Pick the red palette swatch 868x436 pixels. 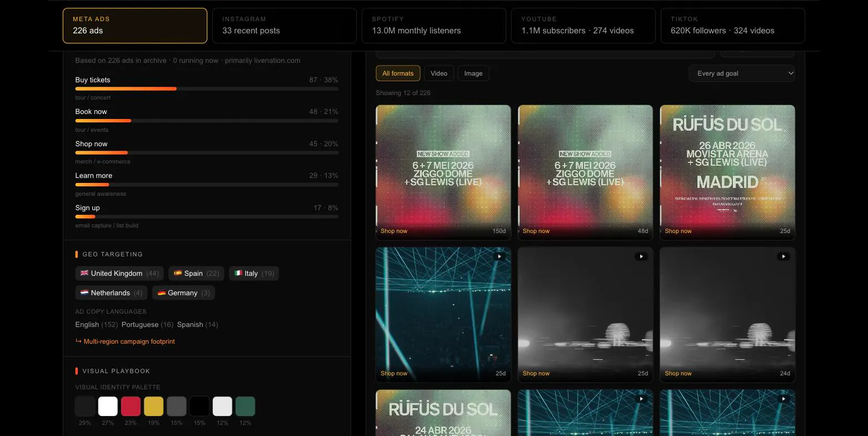point(131,407)
